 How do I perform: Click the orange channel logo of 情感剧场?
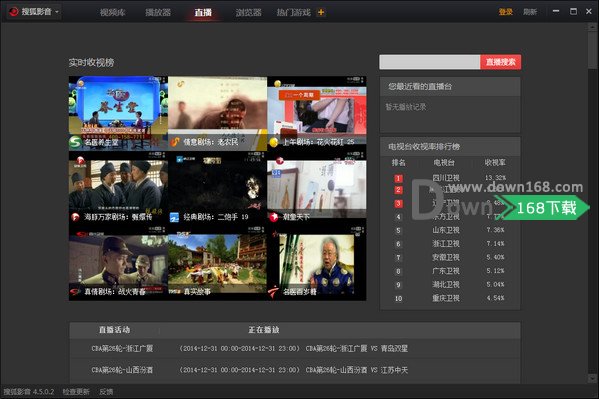(175, 142)
